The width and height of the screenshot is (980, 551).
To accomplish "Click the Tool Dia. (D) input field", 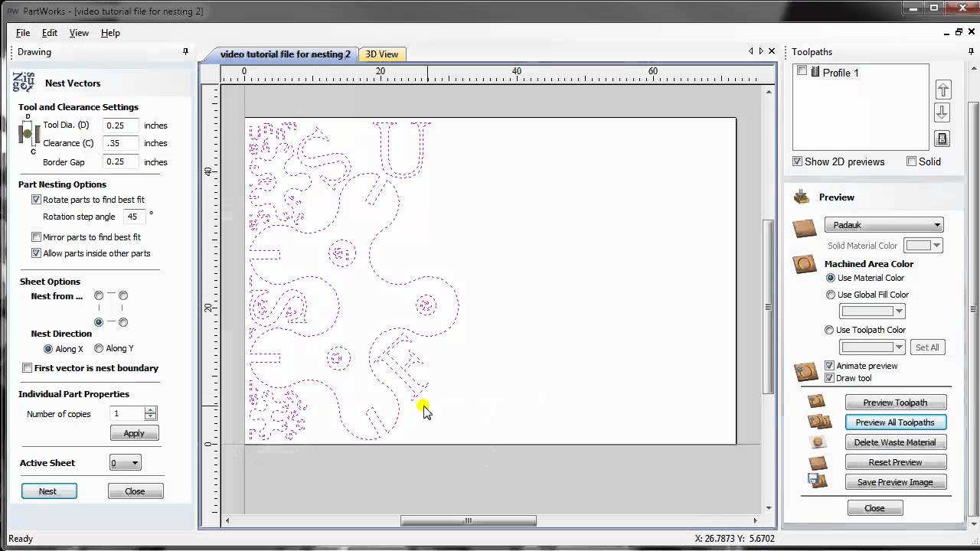I will [x=120, y=126].
